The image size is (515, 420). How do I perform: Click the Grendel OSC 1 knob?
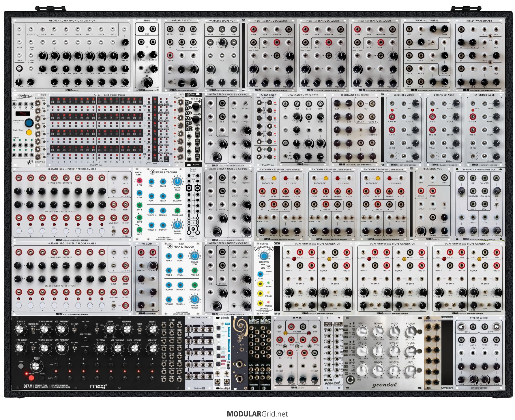click(x=362, y=332)
